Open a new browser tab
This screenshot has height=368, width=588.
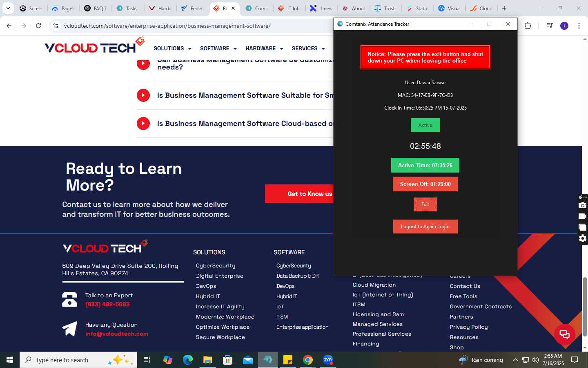[x=504, y=8]
